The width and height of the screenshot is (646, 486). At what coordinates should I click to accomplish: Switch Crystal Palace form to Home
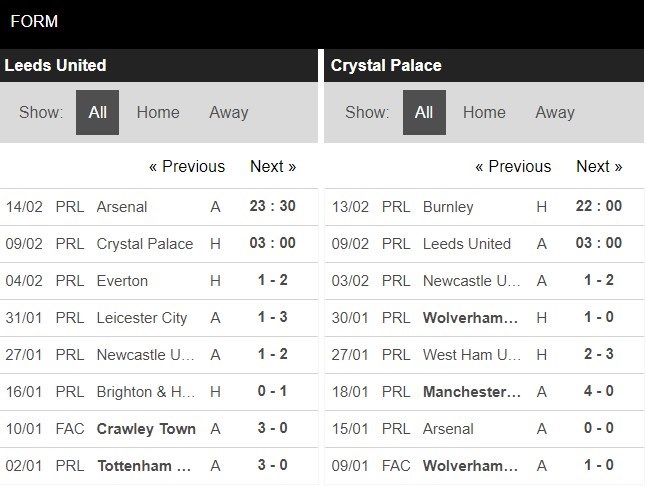[x=484, y=112]
